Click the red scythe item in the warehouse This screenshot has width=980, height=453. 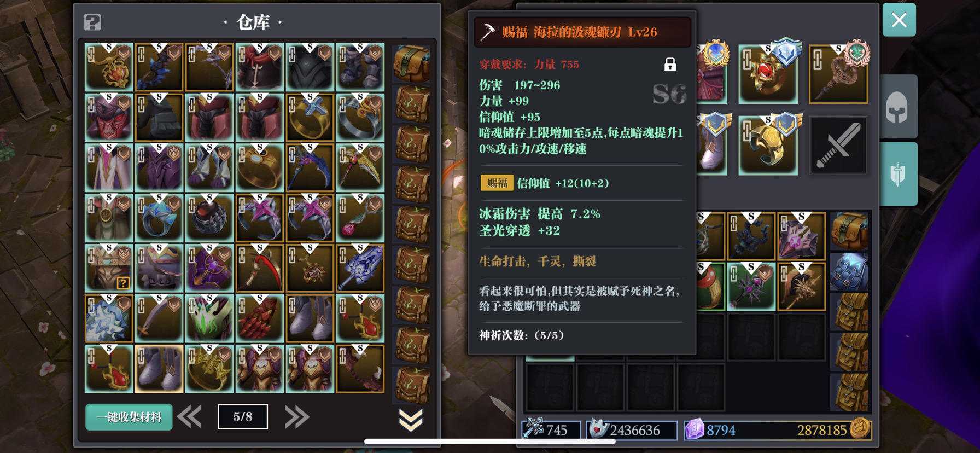pos(260,268)
